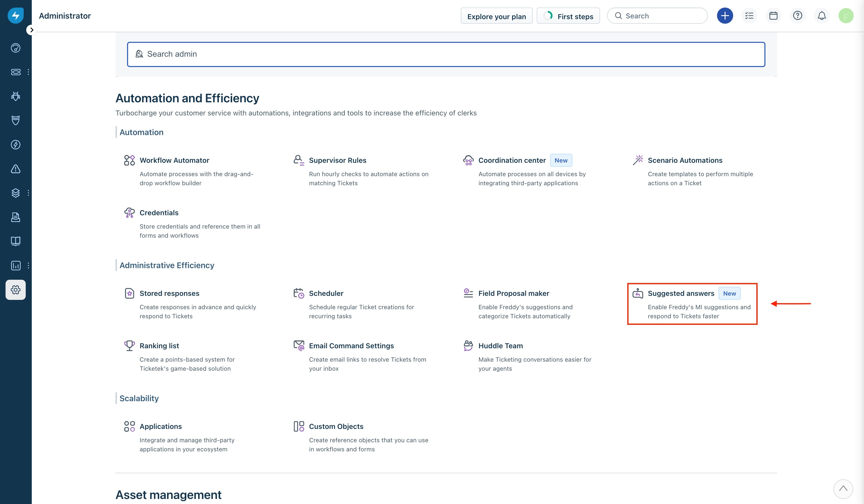Expand the sidebar with the chevron arrow
Viewport: 864px width, 504px height.
point(32,30)
